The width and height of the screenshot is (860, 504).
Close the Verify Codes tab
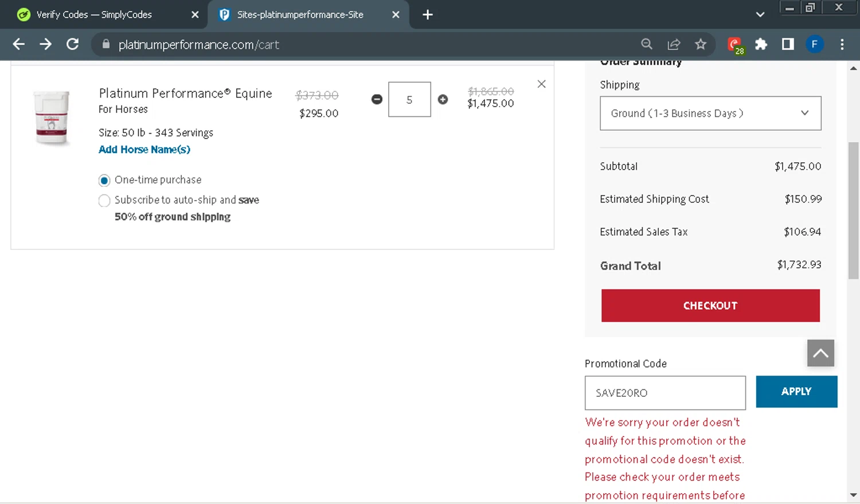coord(195,15)
